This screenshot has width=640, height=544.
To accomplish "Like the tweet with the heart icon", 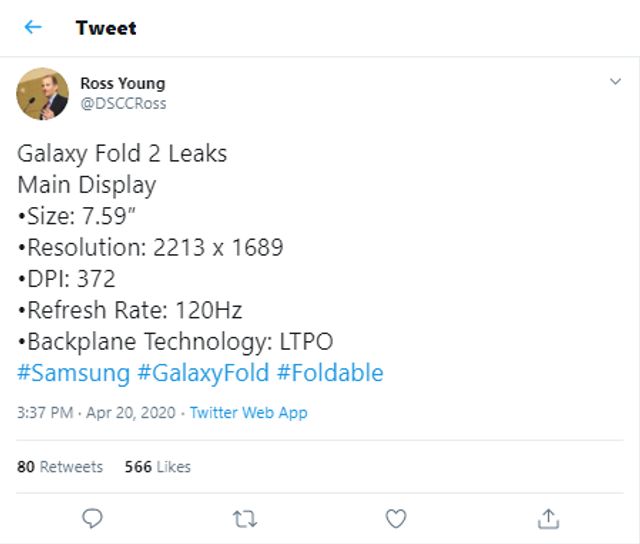I will click(x=396, y=517).
